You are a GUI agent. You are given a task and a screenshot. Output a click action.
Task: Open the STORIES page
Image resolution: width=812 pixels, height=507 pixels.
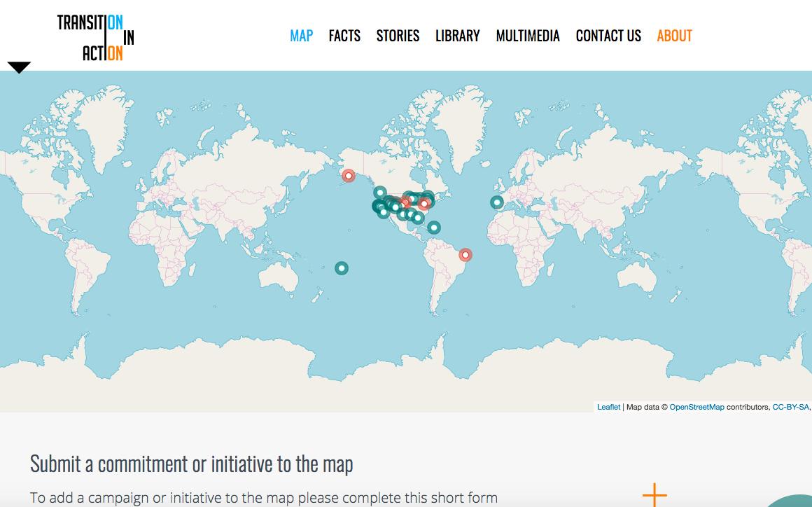[x=398, y=36]
